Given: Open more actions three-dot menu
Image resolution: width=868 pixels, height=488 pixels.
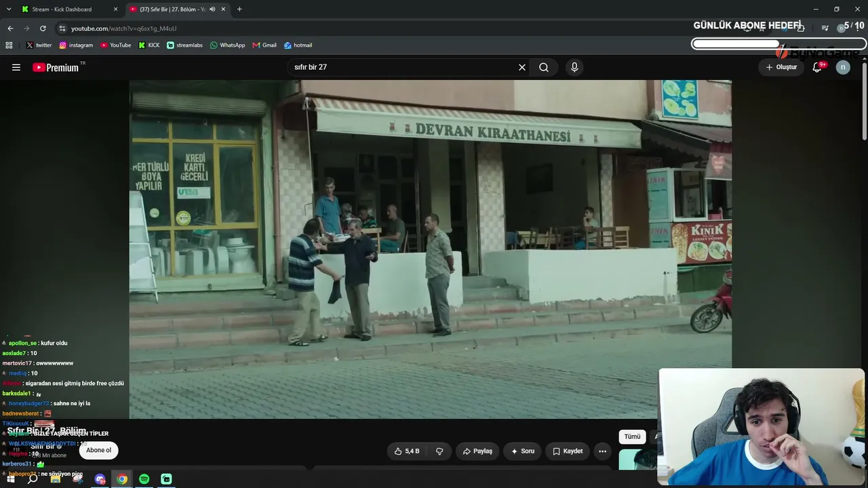Looking at the screenshot, I should click(x=602, y=451).
